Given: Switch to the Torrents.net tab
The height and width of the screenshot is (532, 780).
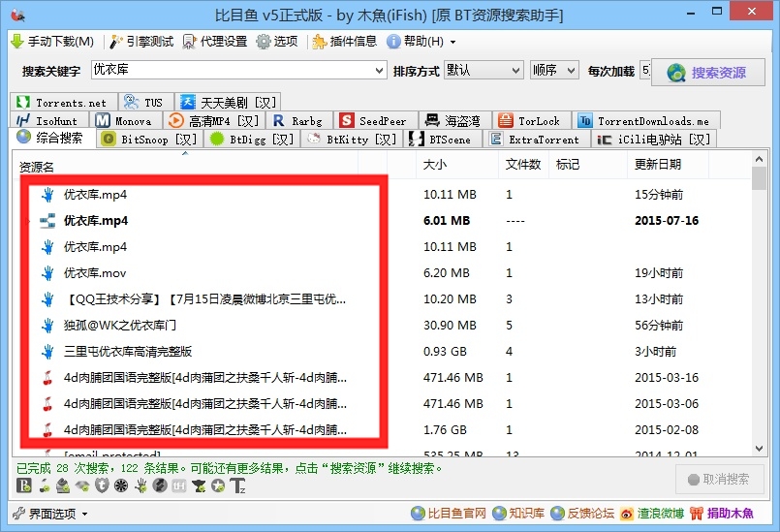Looking at the screenshot, I should coord(63,103).
